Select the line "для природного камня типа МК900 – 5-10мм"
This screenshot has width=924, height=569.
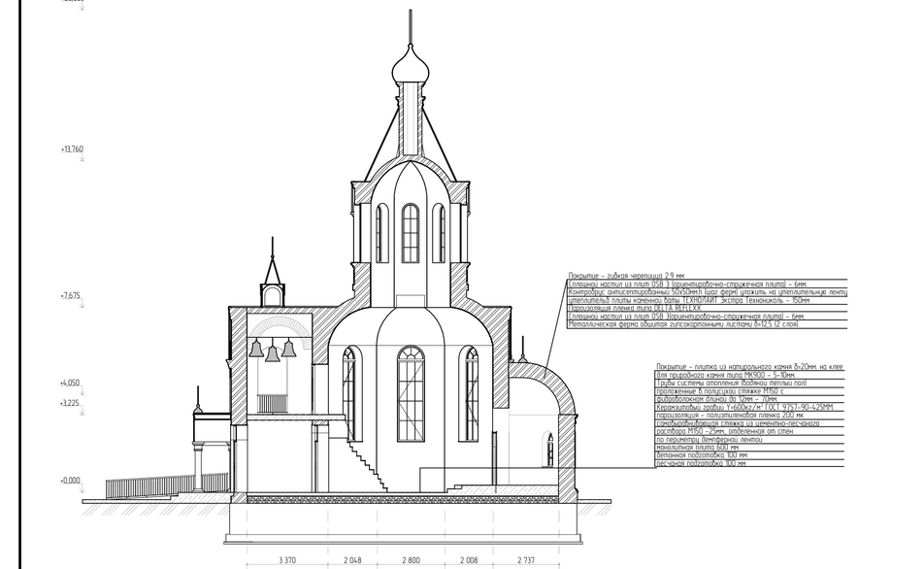coord(725,375)
